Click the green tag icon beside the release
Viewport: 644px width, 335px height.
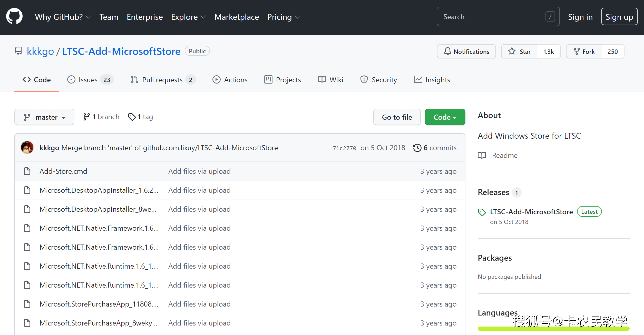(482, 212)
